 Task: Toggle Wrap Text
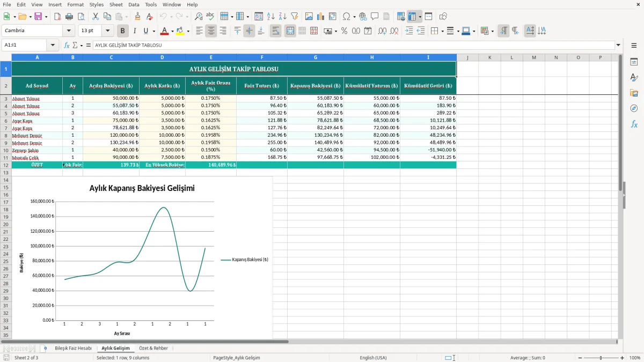pyautogui.click(x=275, y=31)
